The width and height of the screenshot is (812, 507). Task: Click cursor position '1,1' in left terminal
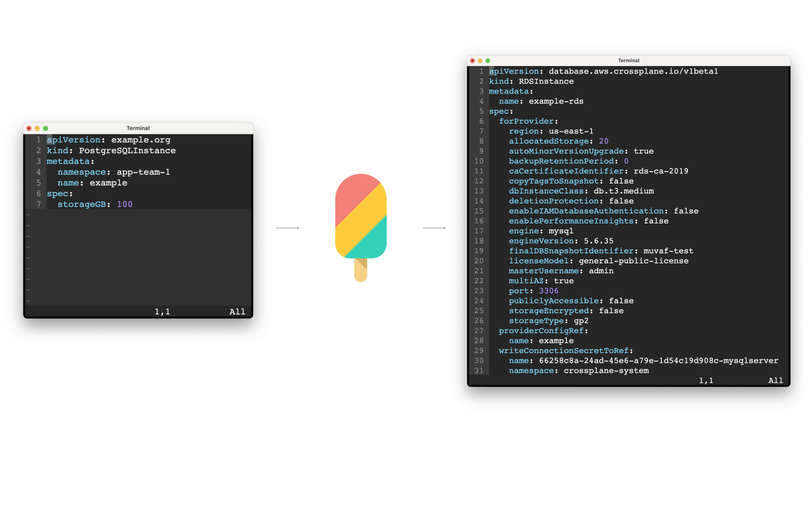162,312
